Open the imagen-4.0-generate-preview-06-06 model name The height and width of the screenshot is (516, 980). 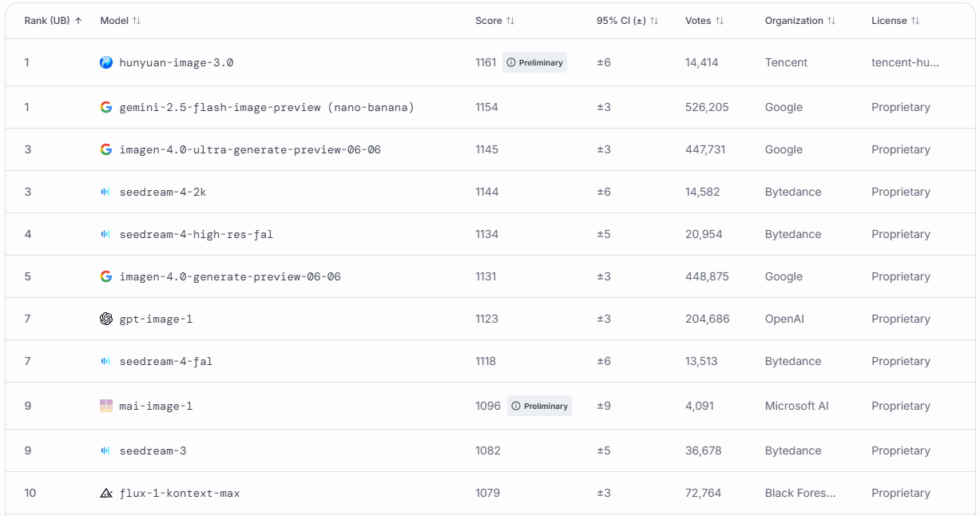[230, 276]
